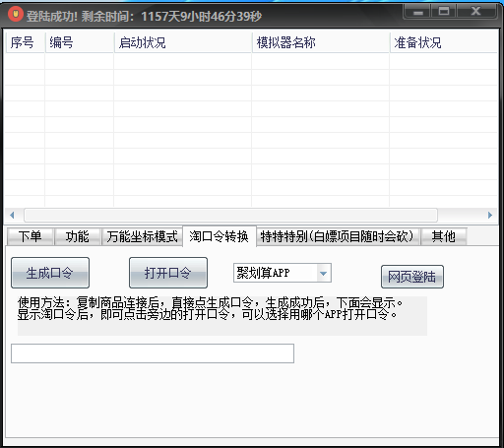
Task: Switch to the 其他 tab
Action: (x=444, y=236)
